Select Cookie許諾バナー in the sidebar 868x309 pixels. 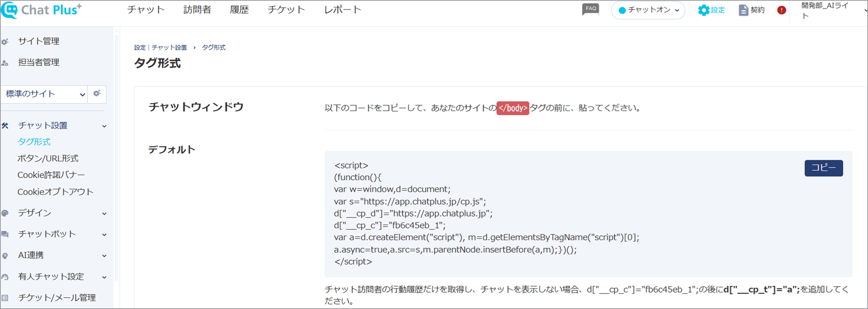click(51, 175)
